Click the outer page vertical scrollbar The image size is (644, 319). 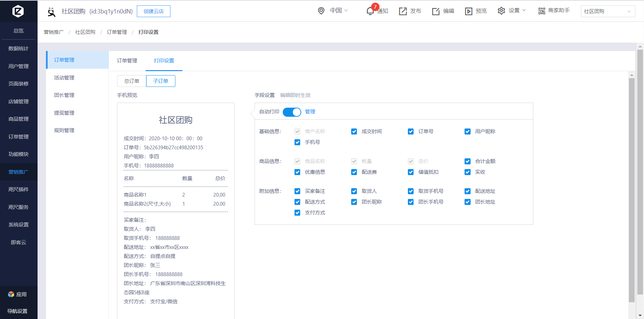[x=640, y=172]
